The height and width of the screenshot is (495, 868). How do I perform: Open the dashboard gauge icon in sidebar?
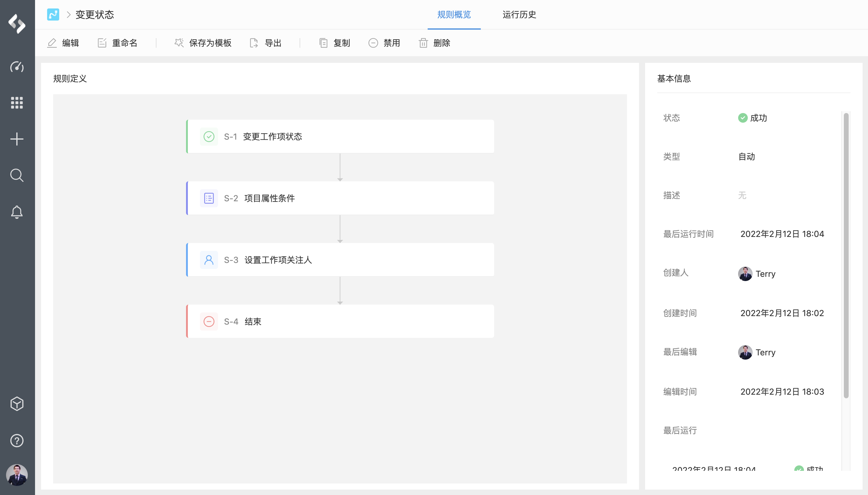tap(17, 66)
